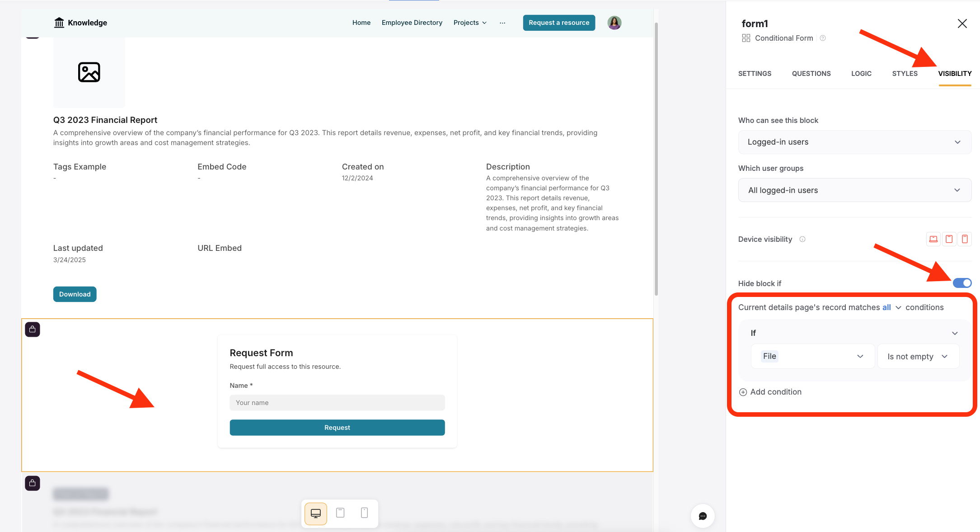
Task: Open the Logged-in users dropdown
Action: 854,142
